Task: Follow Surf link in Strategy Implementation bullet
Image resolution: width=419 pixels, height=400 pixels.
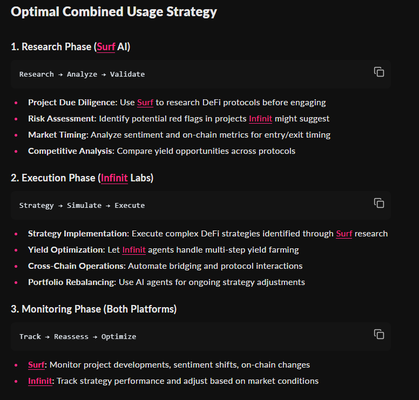Action: [344, 234]
